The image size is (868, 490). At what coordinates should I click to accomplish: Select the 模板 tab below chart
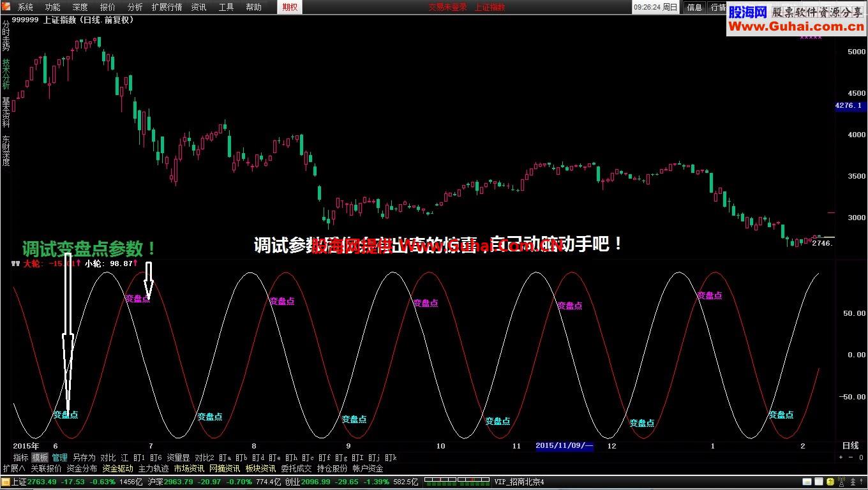(40, 457)
